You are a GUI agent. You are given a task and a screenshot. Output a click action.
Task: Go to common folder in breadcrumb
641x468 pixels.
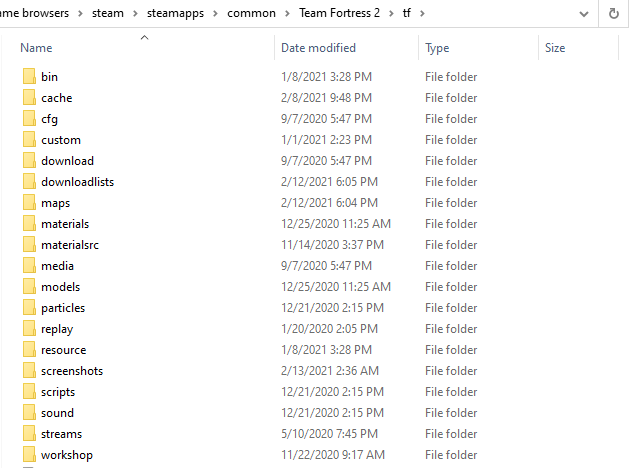(x=259, y=14)
